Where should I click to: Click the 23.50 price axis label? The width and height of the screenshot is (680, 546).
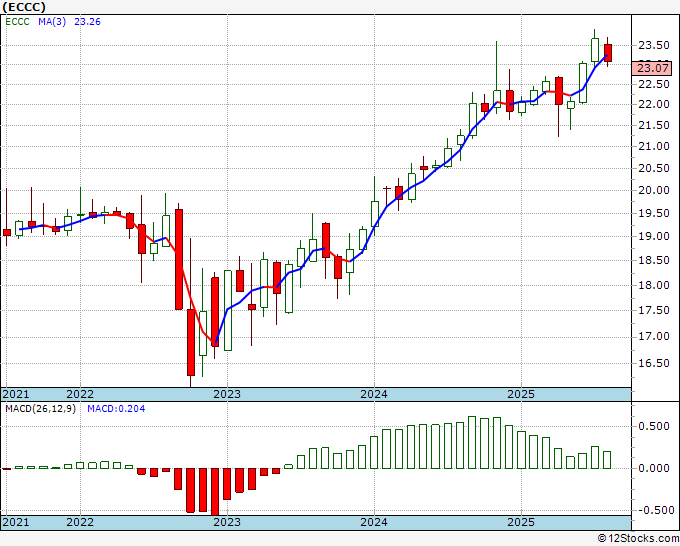click(x=654, y=45)
